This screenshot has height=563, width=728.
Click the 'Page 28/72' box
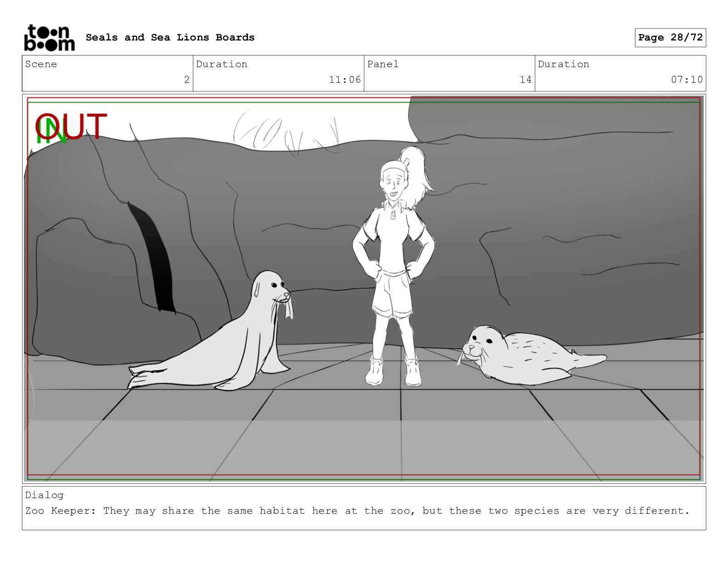[670, 38]
